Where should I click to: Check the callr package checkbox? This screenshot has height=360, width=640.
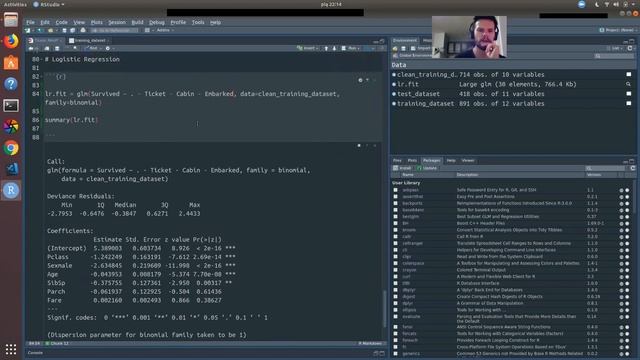coord(395,236)
